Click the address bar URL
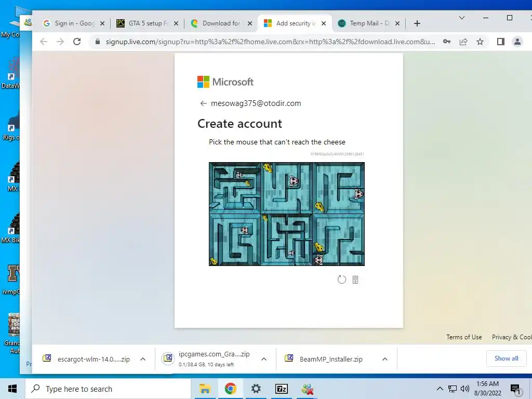This screenshot has width=532, height=399. point(270,42)
